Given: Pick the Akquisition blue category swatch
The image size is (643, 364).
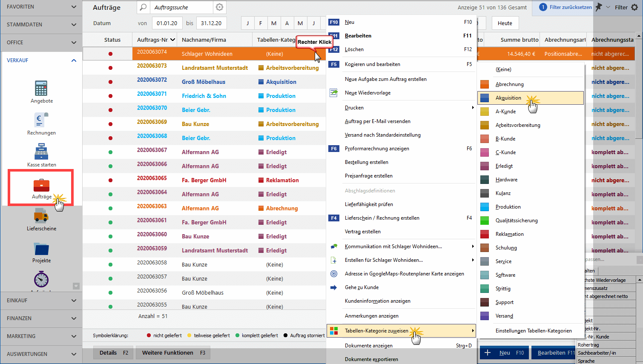Looking at the screenshot, I should coord(485,98).
